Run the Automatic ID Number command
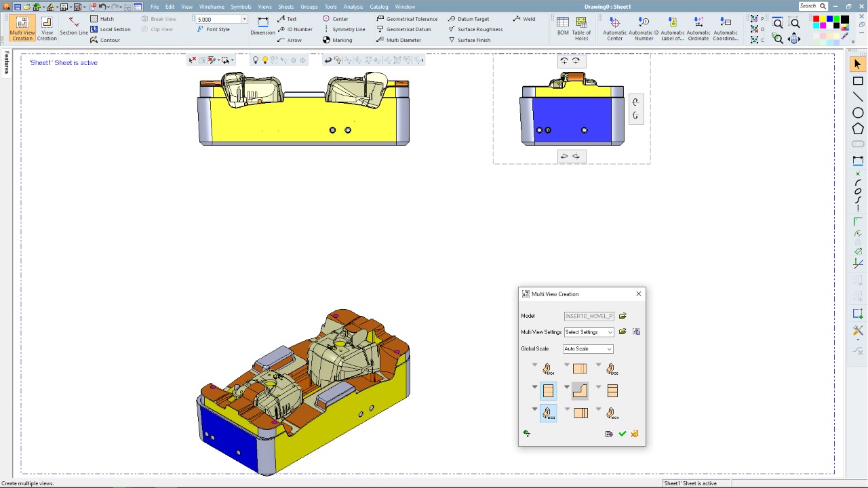 tap(644, 29)
